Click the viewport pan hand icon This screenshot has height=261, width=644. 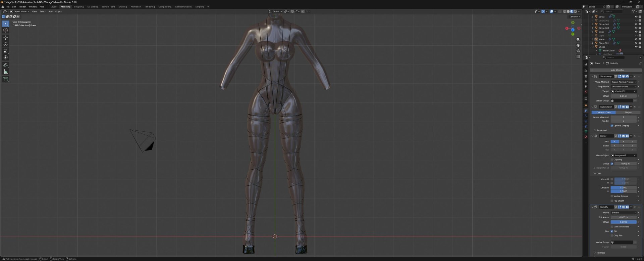point(578,45)
